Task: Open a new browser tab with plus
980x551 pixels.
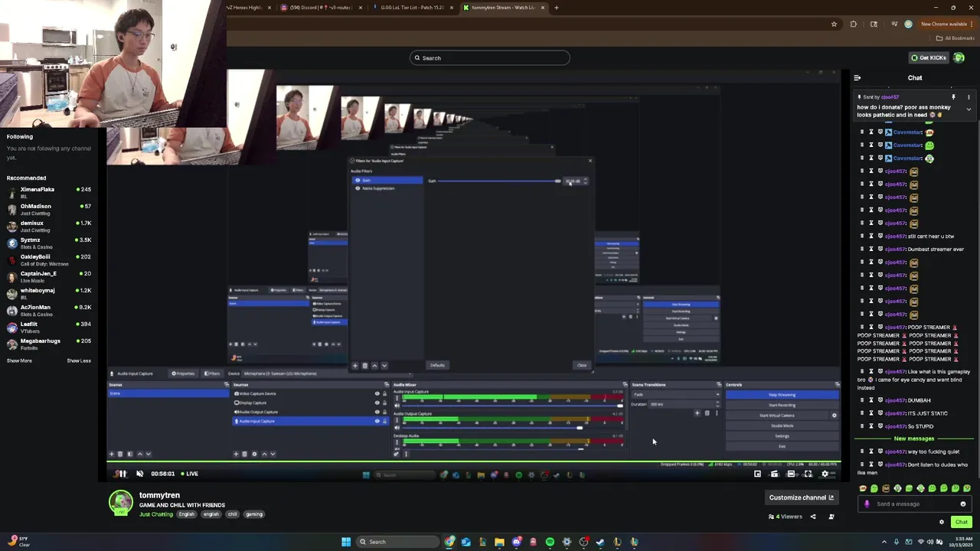Action: pos(557,8)
